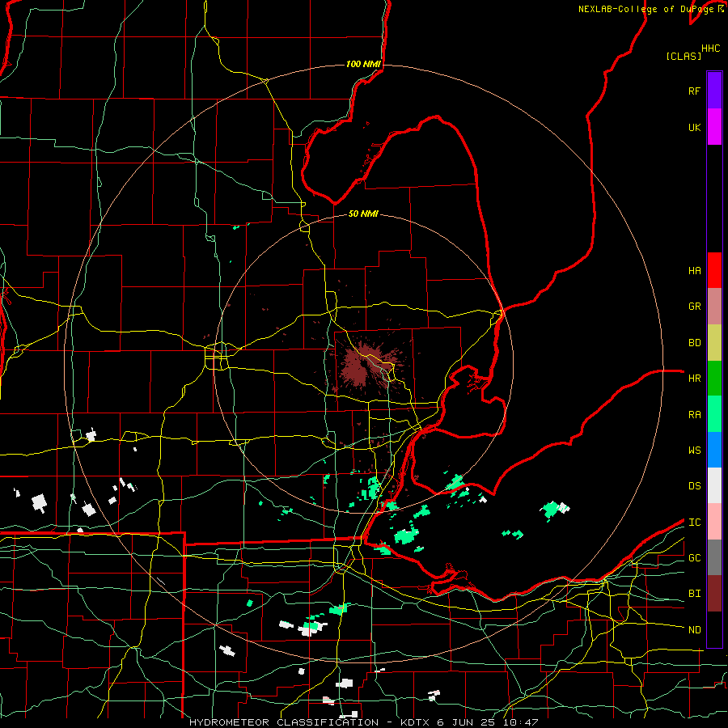The height and width of the screenshot is (728, 728).
Task: Click the BI legend label
Action: pos(694,594)
